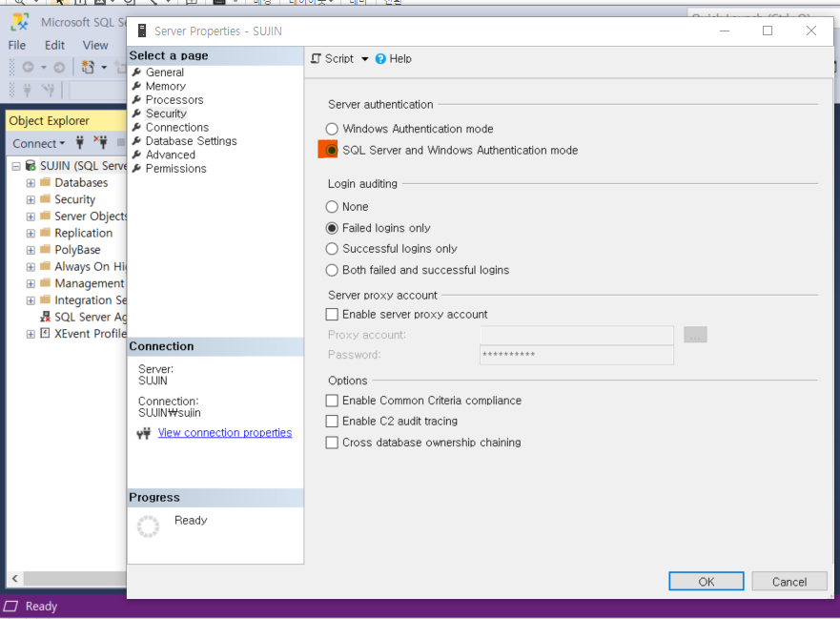Viewport: 840px width, 619px height.
Task: Expand the XEvent Profiler node
Action: pyautogui.click(x=31, y=335)
